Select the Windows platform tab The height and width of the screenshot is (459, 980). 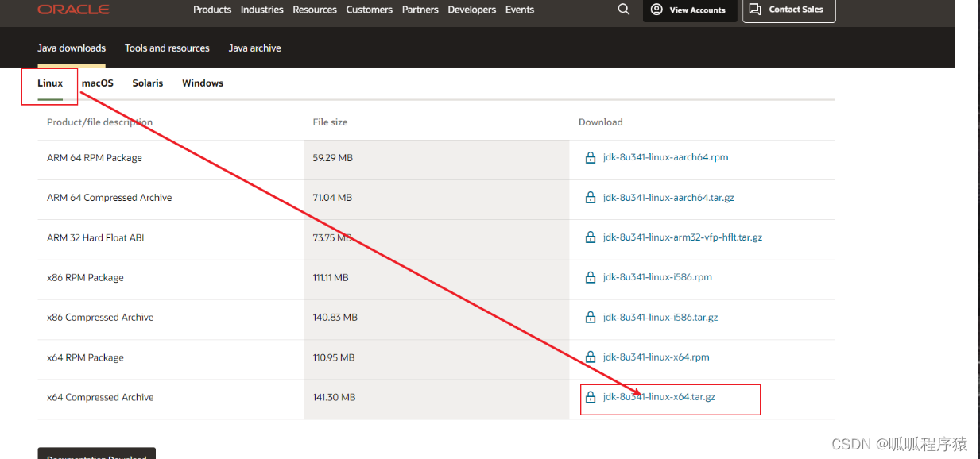point(203,83)
